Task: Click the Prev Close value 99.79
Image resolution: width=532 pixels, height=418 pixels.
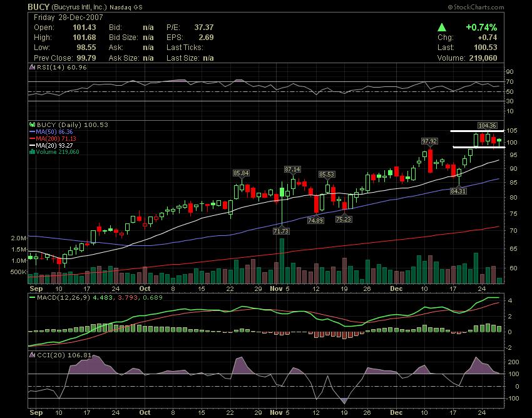Action: [86, 58]
